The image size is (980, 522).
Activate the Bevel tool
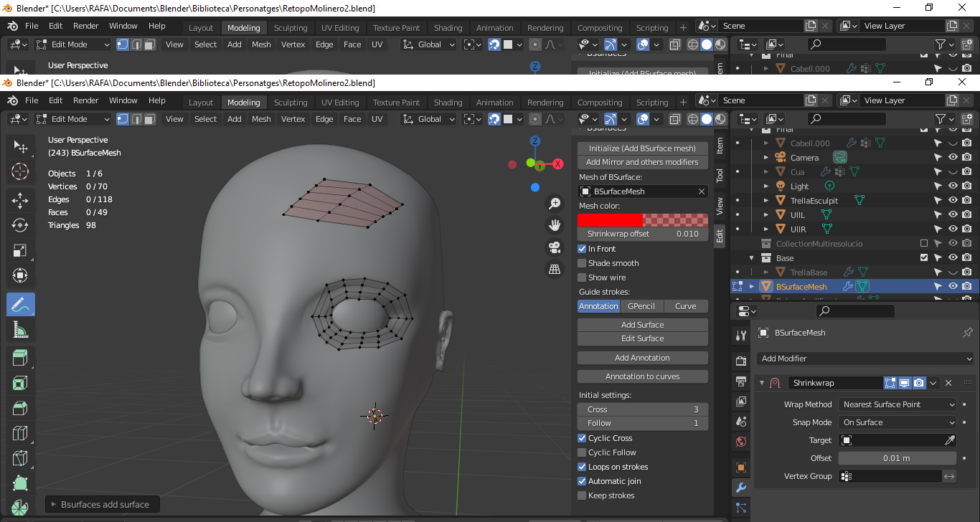tap(20, 408)
